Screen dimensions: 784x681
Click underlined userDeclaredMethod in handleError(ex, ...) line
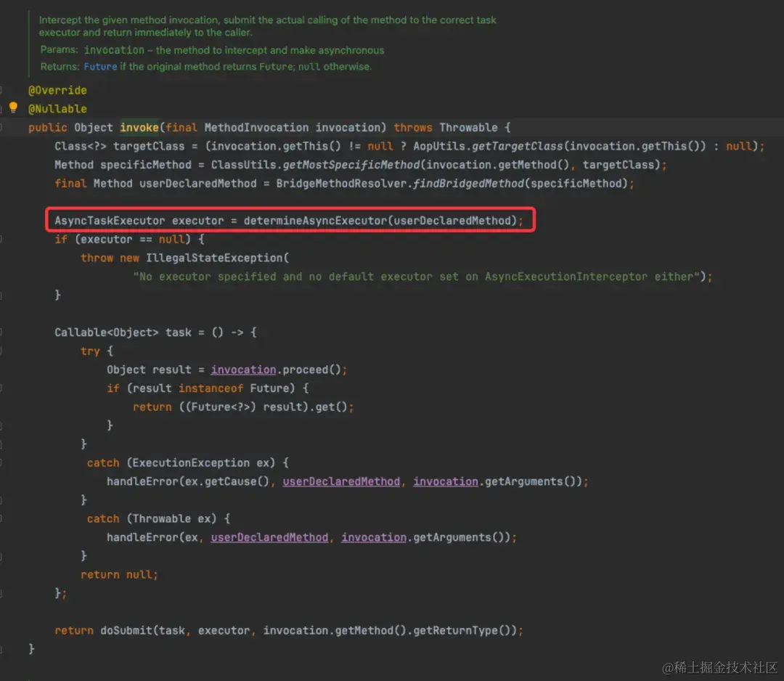(269, 537)
